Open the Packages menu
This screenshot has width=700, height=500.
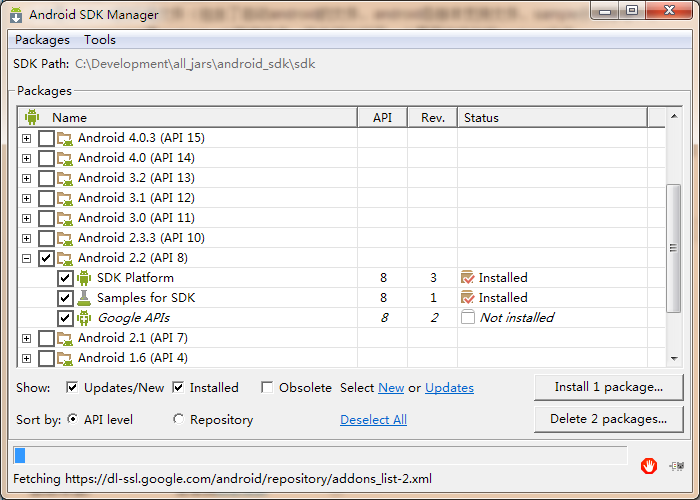tap(42, 40)
